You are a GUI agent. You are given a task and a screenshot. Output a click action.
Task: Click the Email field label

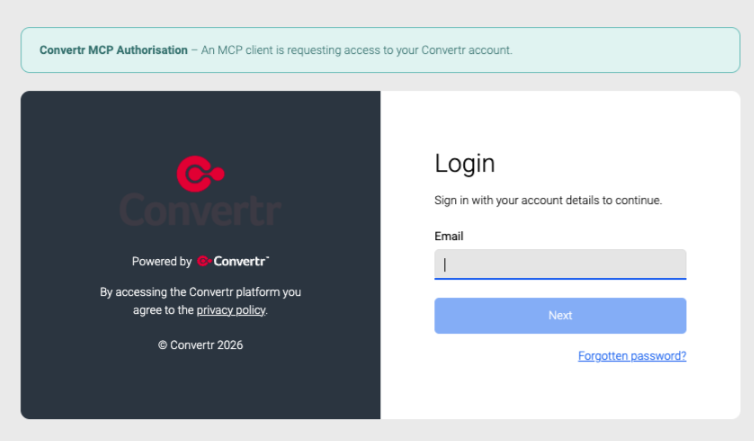pos(449,236)
